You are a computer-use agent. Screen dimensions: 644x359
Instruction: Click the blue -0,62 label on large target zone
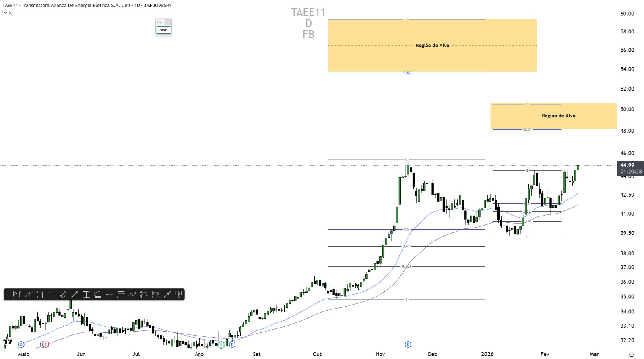pyautogui.click(x=407, y=73)
